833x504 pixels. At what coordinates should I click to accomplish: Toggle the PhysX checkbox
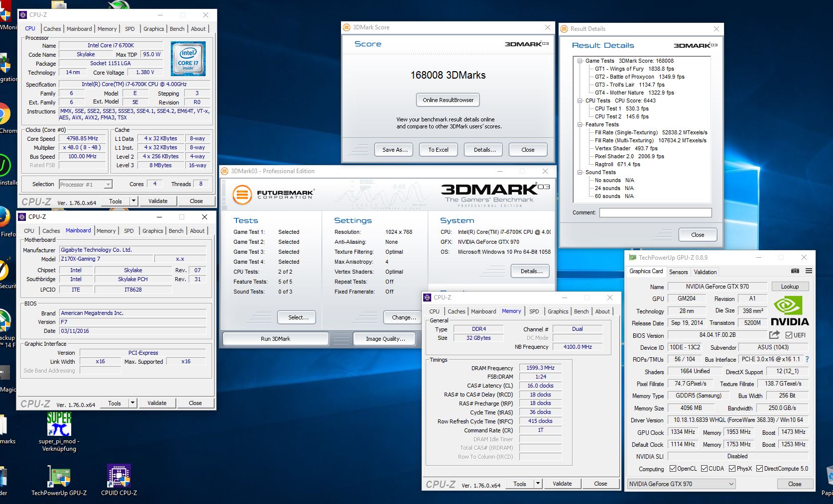tap(732, 469)
